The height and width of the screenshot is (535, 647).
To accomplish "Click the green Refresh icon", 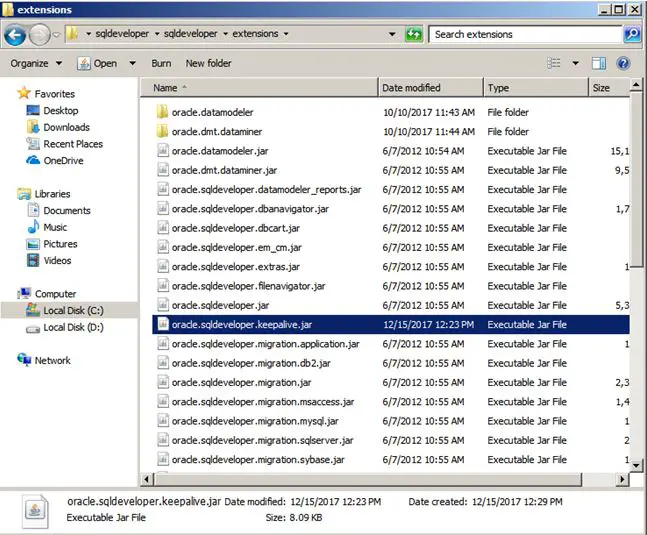I will [x=414, y=34].
